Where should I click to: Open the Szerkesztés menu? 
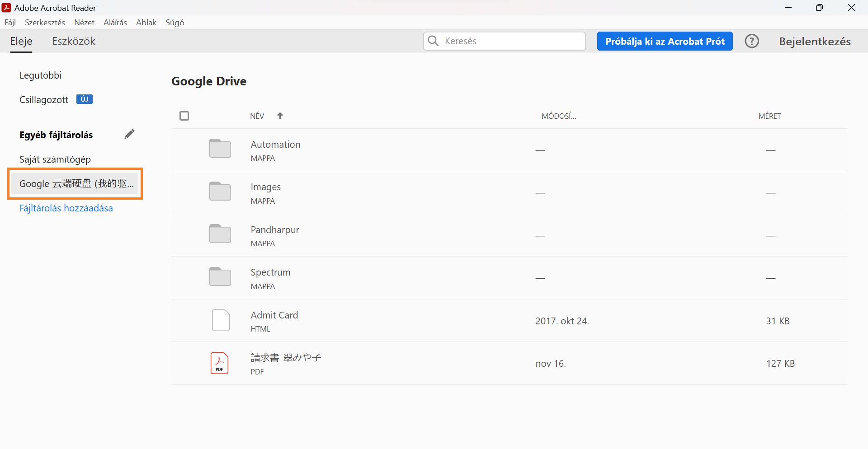click(45, 22)
